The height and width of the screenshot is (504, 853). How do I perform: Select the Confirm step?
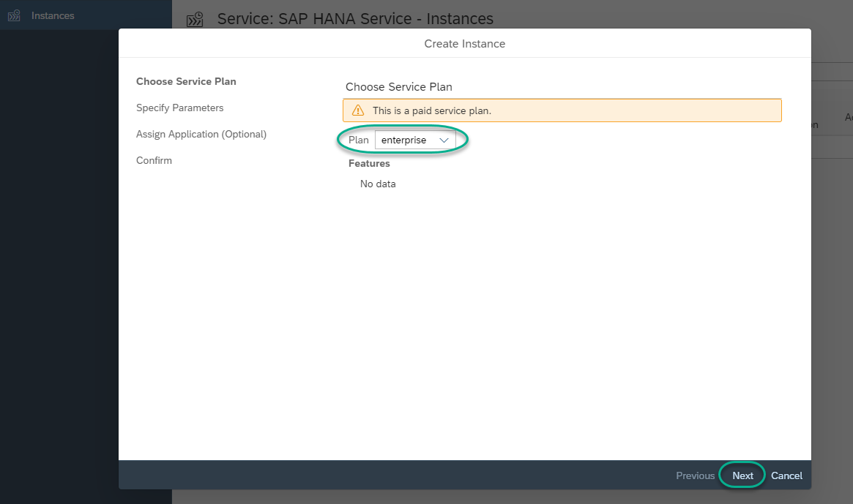(x=154, y=160)
